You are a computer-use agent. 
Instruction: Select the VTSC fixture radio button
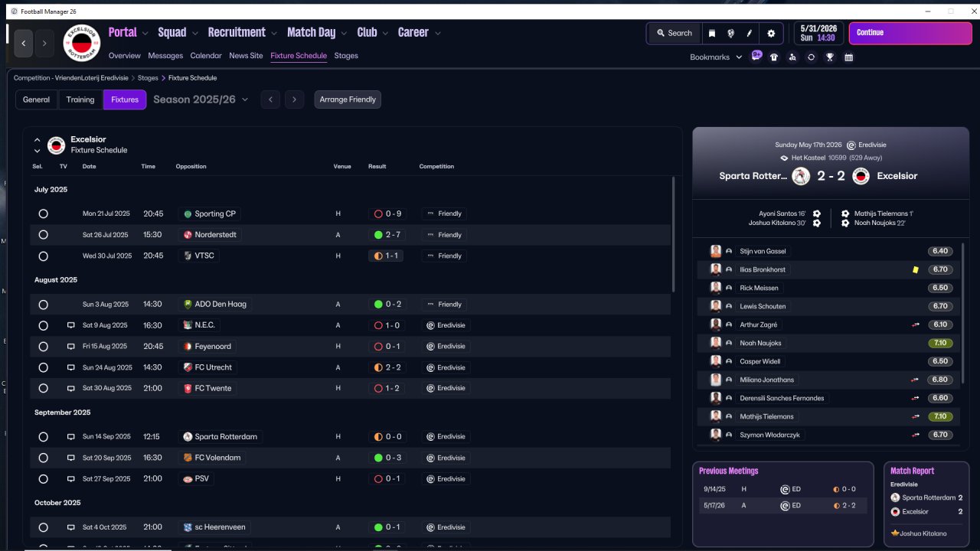pos(43,256)
